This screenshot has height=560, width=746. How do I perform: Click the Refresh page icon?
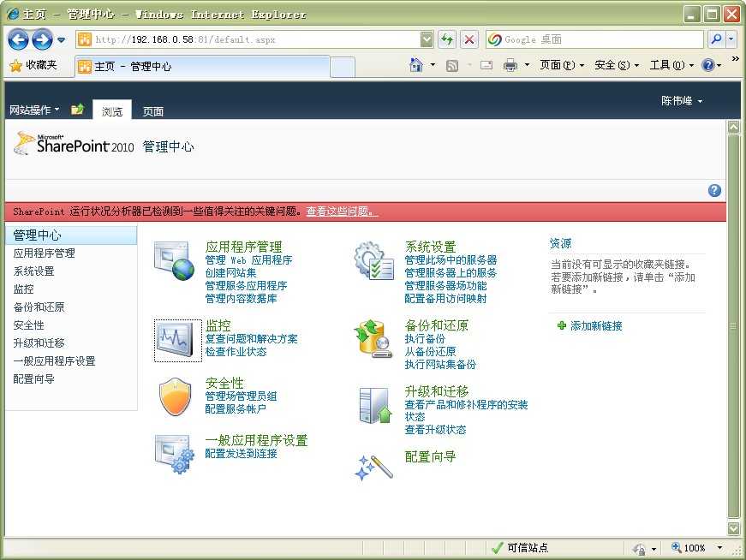click(x=447, y=39)
